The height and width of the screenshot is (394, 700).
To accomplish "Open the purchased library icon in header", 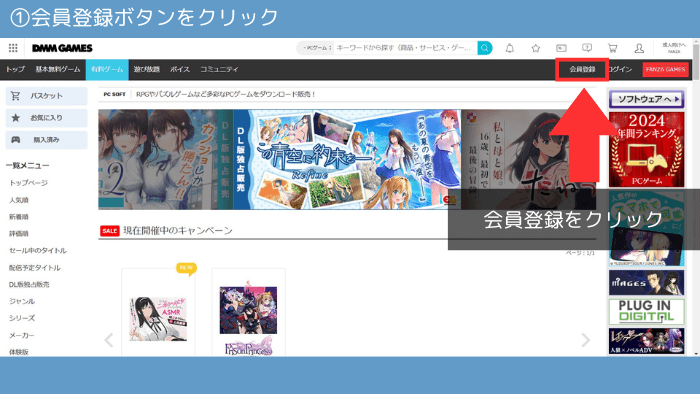I will coord(561,48).
